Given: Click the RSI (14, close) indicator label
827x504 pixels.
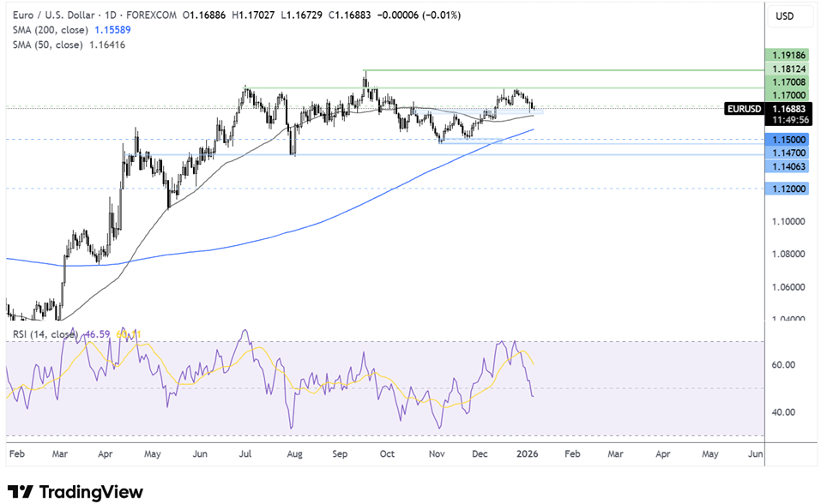Looking at the screenshot, I should (45, 334).
